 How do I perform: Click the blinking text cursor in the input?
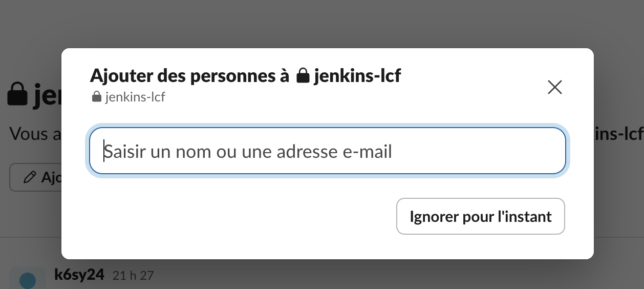click(104, 151)
